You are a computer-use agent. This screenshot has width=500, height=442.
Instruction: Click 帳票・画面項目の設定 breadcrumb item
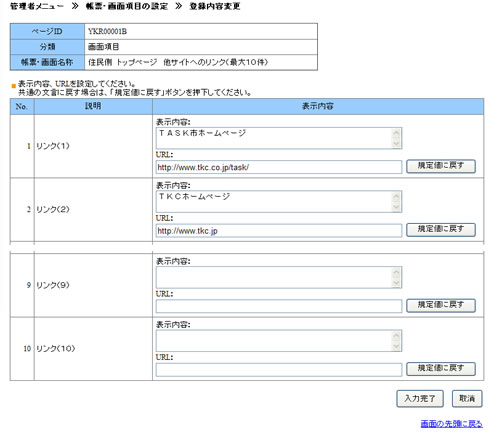click(127, 6)
